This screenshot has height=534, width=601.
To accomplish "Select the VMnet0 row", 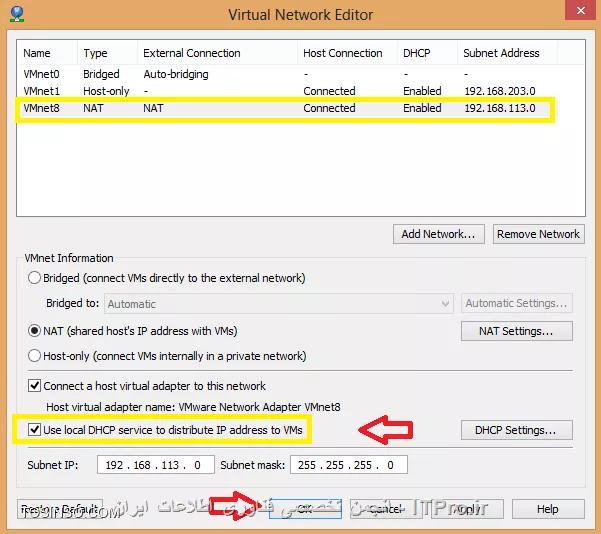I will tap(287, 74).
